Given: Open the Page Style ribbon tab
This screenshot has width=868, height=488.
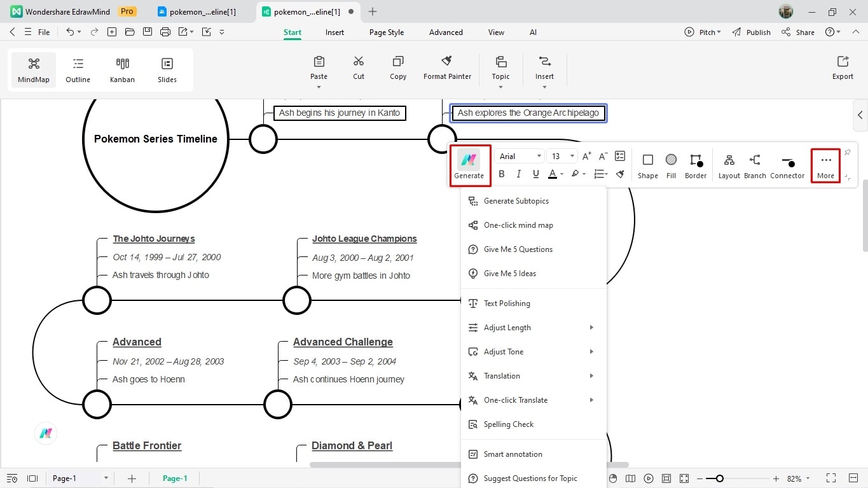Looking at the screenshot, I should [x=387, y=32].
